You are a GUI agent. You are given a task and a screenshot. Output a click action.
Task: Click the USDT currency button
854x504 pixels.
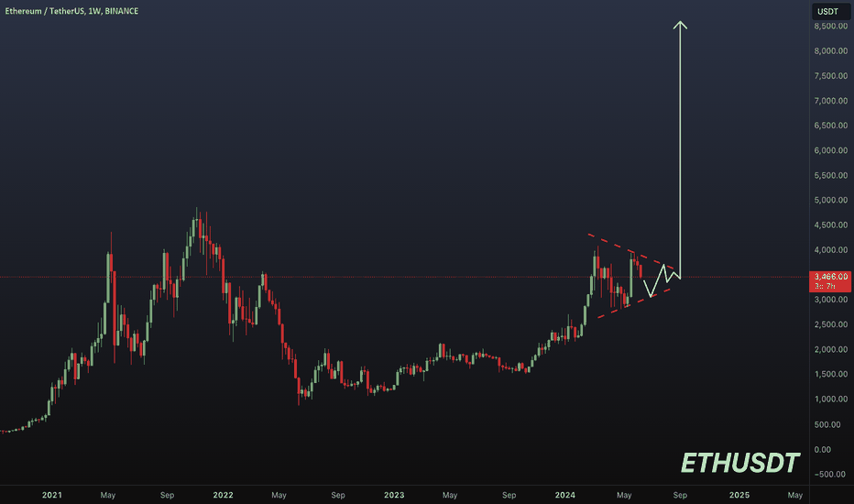point(830,11)
